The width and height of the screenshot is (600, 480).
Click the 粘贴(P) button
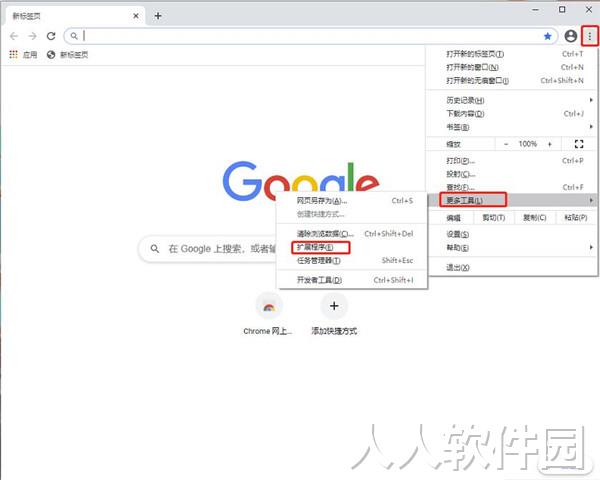(x=576, y=218)
